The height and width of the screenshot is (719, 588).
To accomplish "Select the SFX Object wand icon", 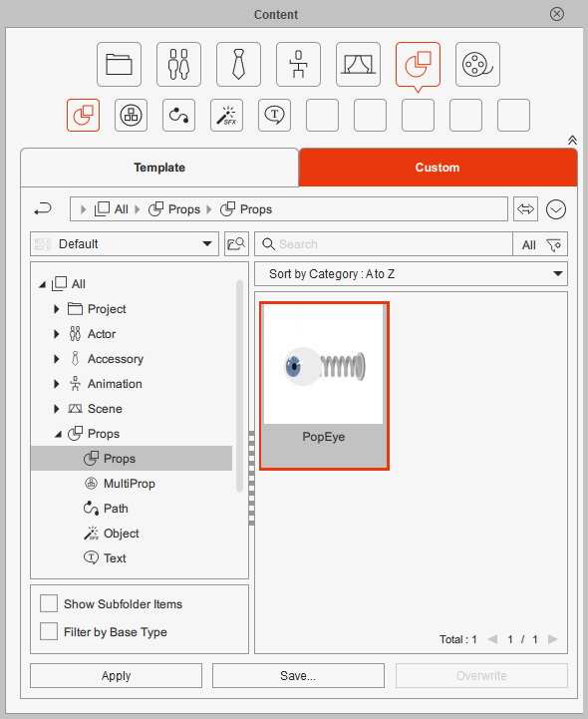I will point(227,115).
